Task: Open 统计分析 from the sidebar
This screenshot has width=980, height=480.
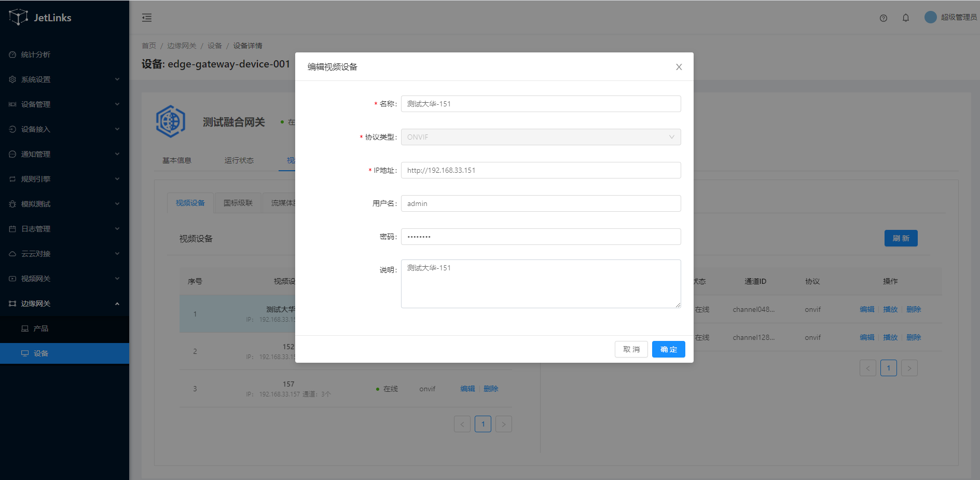Action: click(x=35, y=54)
